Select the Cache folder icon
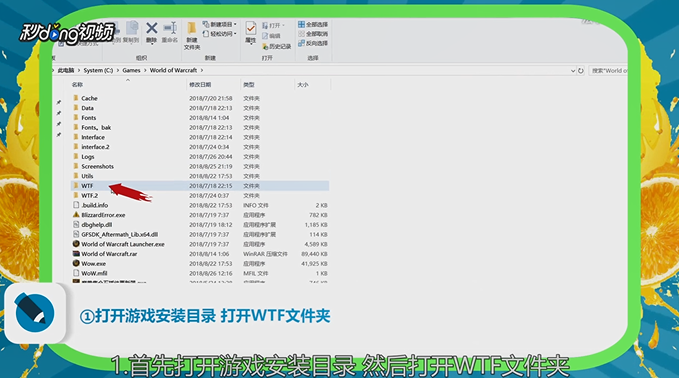This screenshot has width=679, height=378. 76,98
